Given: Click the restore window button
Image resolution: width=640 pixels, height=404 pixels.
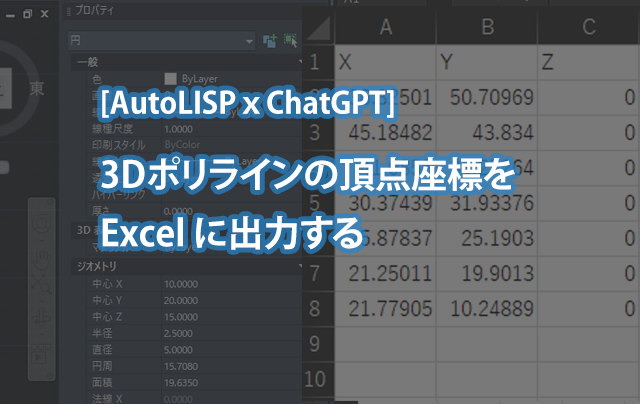Looking at the screenshot, I should pyautogui.click(x=27, y=13).
